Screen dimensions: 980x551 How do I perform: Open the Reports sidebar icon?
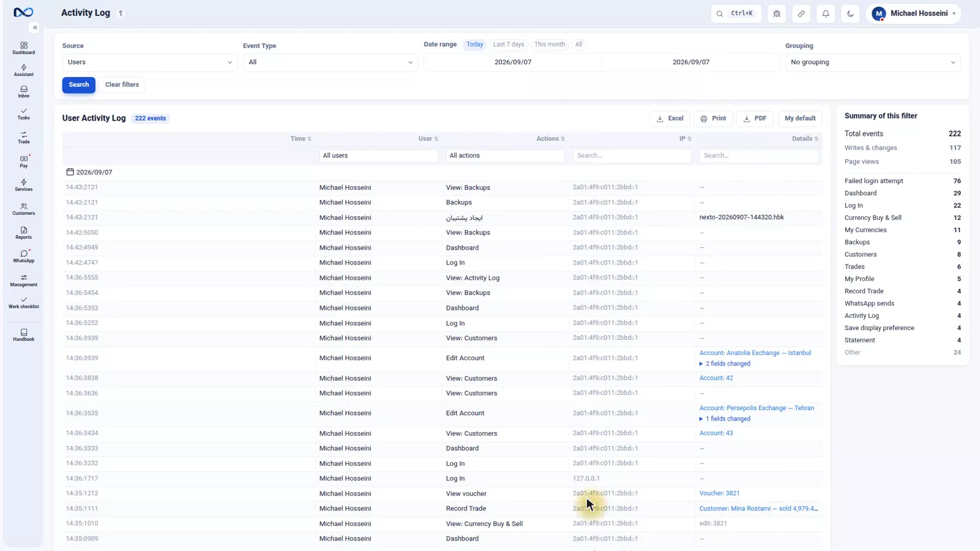click(23, 233)
